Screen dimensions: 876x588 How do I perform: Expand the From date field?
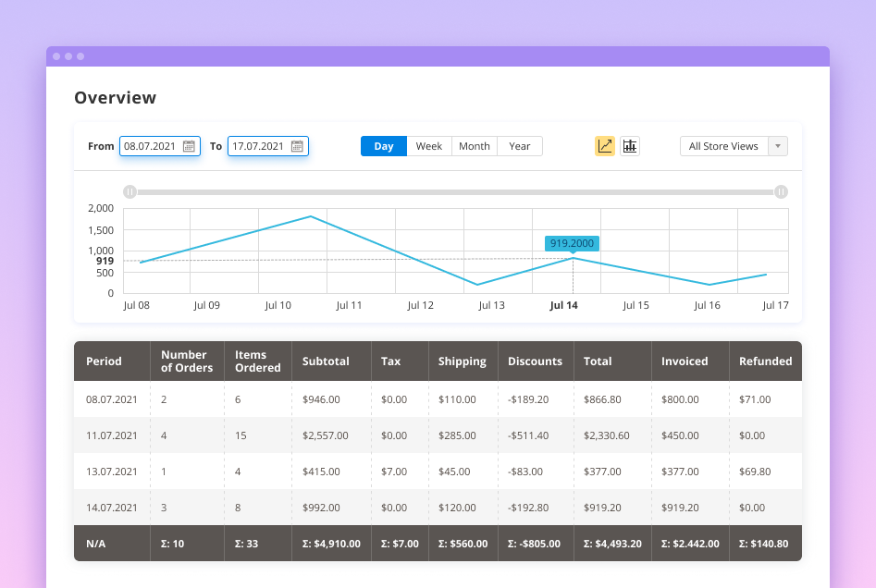coord(157,145)
